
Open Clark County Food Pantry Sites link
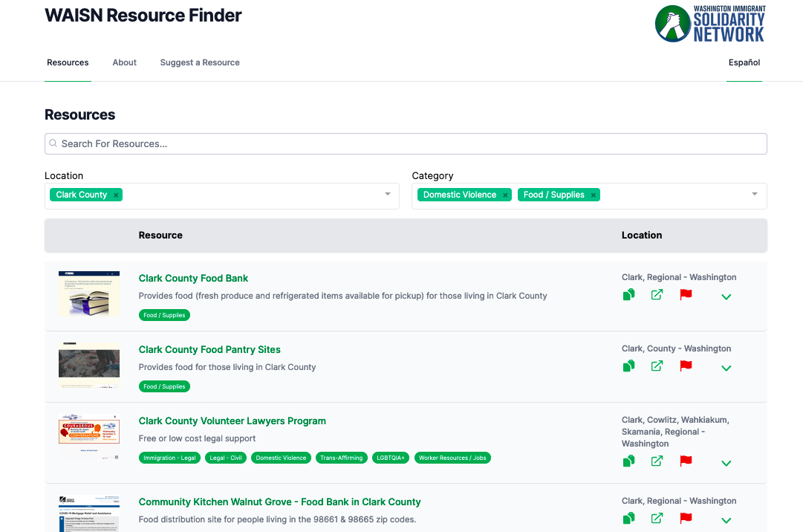point(209,349)
